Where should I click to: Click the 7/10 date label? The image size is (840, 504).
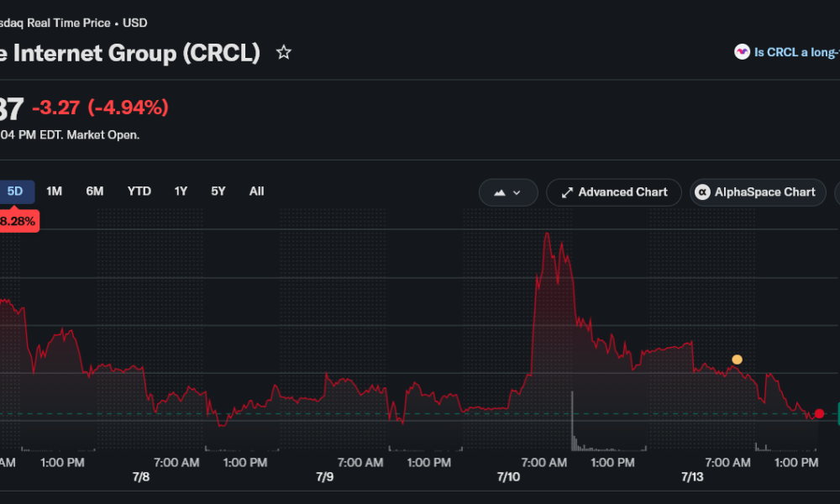508,477
